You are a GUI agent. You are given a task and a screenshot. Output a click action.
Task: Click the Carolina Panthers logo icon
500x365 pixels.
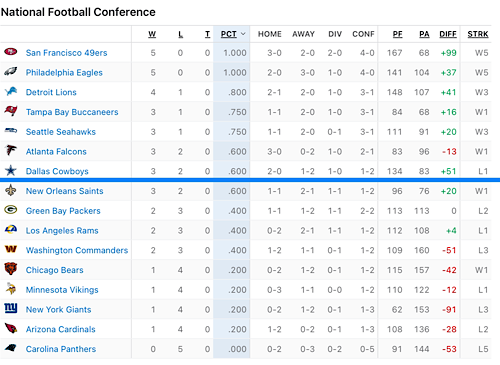pos(11,348)
